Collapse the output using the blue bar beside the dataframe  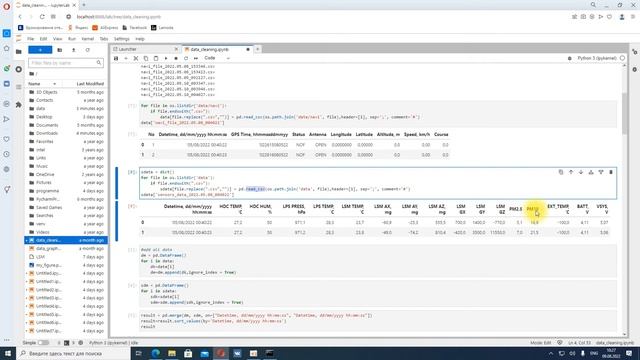coord(116,221)
